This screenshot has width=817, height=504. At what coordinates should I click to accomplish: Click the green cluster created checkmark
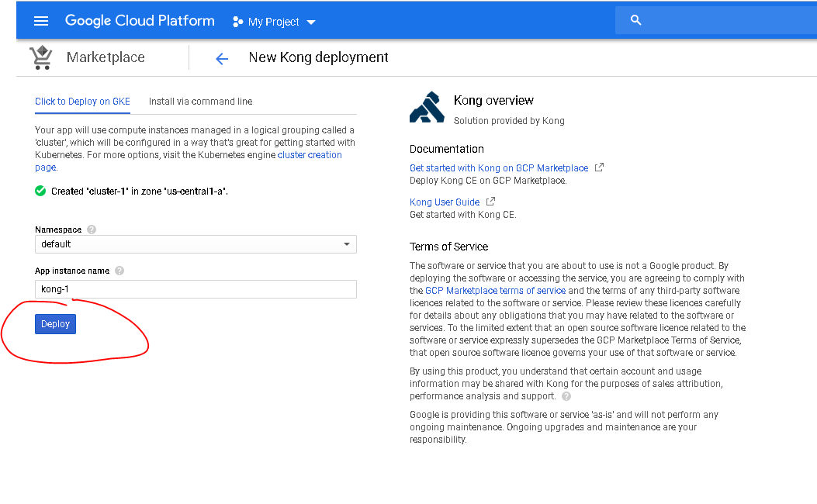[x=40, y=191]
